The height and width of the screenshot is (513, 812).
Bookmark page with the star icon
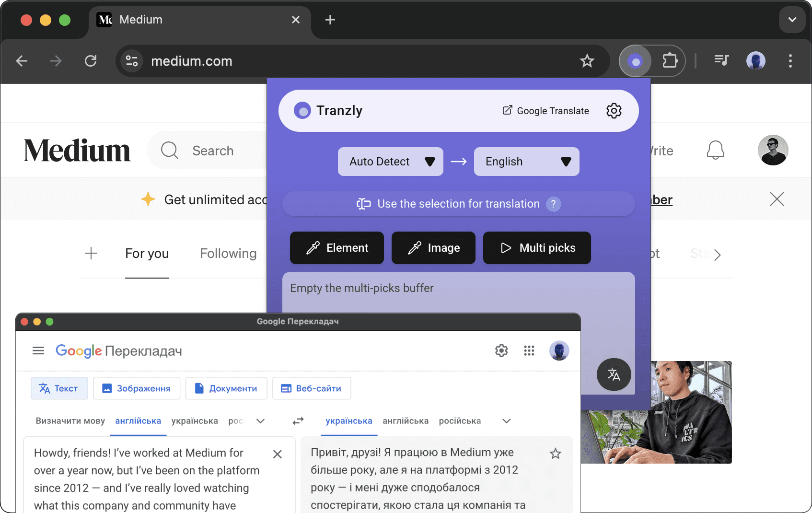point(587,61)
